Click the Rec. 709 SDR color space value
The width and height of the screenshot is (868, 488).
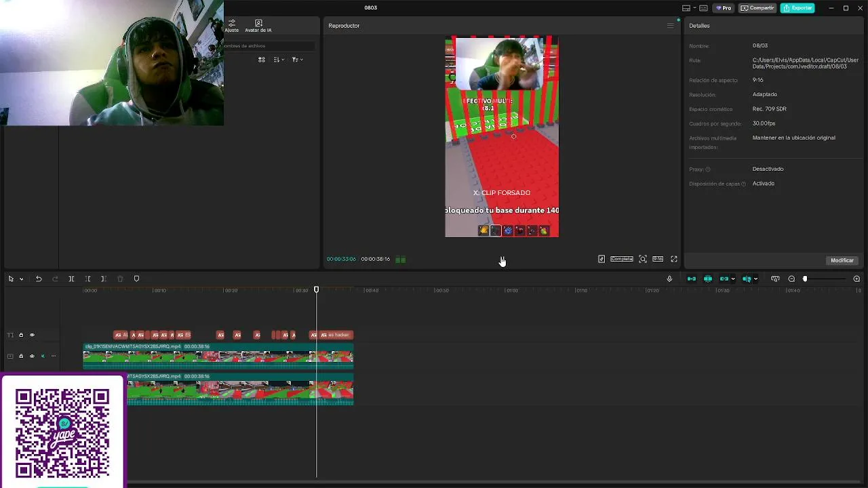coord(769,109)
